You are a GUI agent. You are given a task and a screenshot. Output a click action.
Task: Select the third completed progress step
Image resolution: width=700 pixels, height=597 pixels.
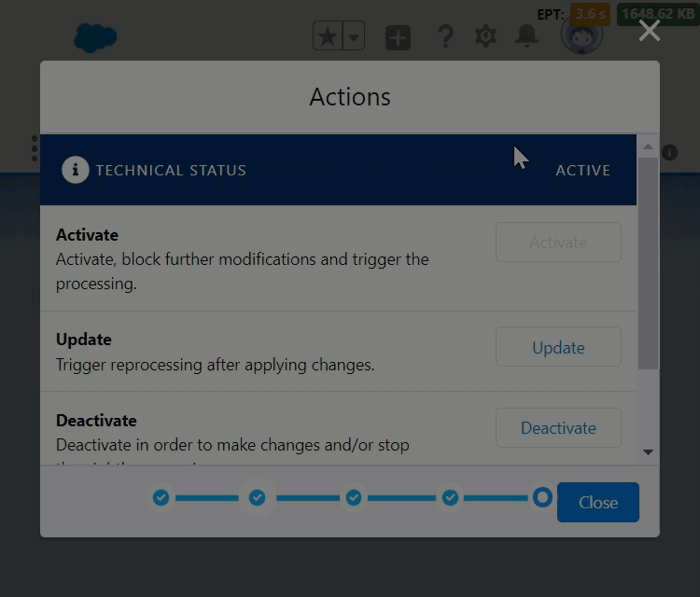(354, 498)
